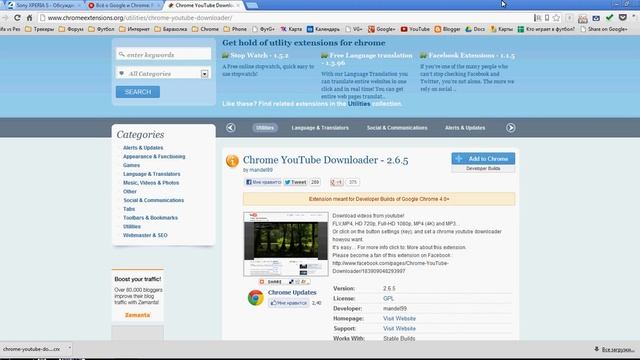Screen dimensions: 640x360
Task: Open the Games category link
Action: [131, 165]
